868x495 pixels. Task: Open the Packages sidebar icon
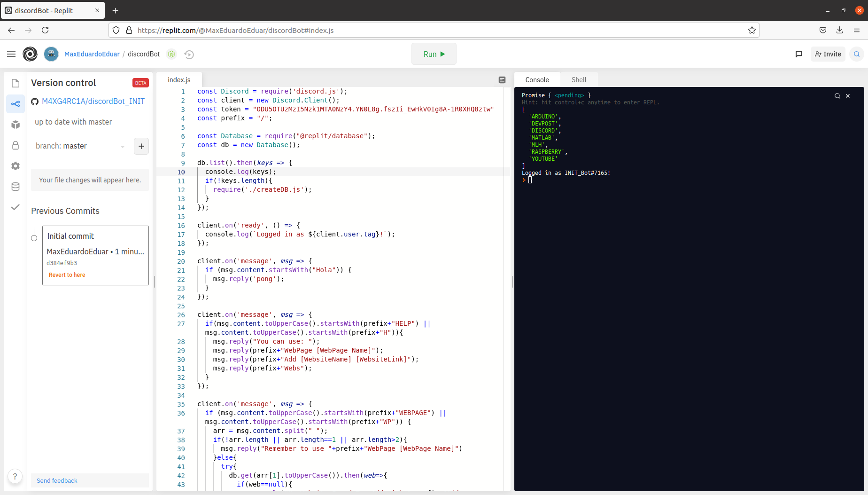[x=15, y=125]
